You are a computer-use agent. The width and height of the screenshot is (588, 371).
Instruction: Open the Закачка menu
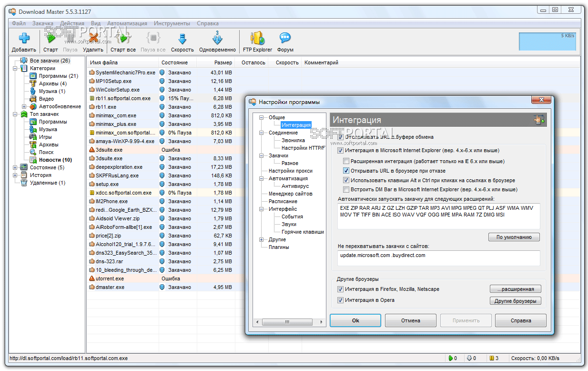coord(43,23)
